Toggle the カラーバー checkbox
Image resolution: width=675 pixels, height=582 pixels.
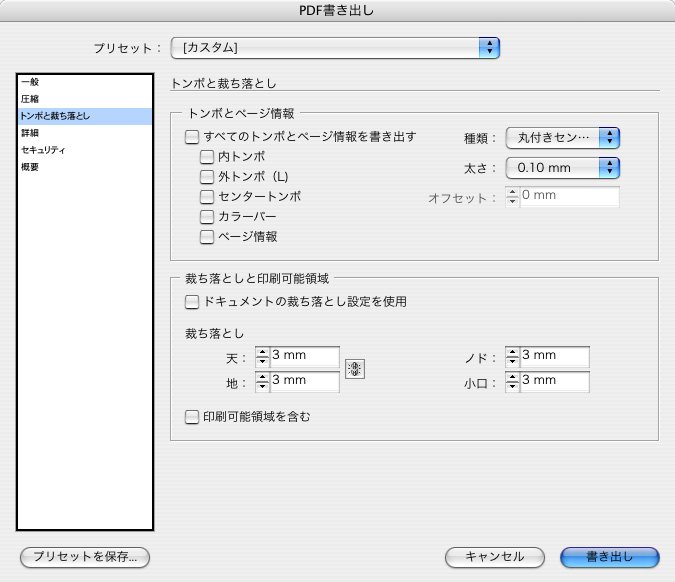207,217
